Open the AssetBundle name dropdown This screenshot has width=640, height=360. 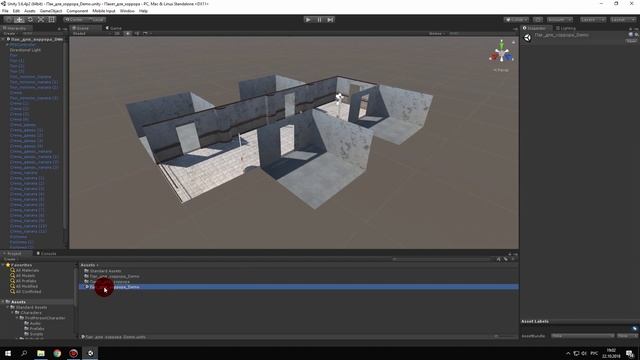(x=582, y=336)
